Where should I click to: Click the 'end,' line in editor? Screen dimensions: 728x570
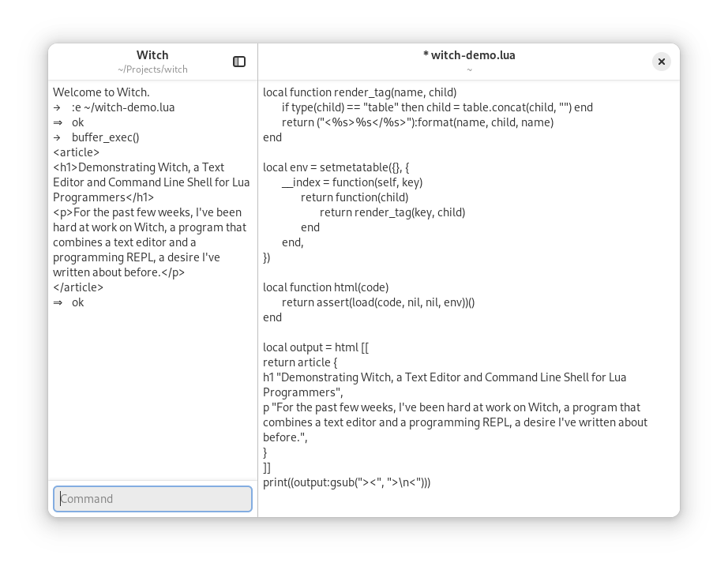point(292,242)
